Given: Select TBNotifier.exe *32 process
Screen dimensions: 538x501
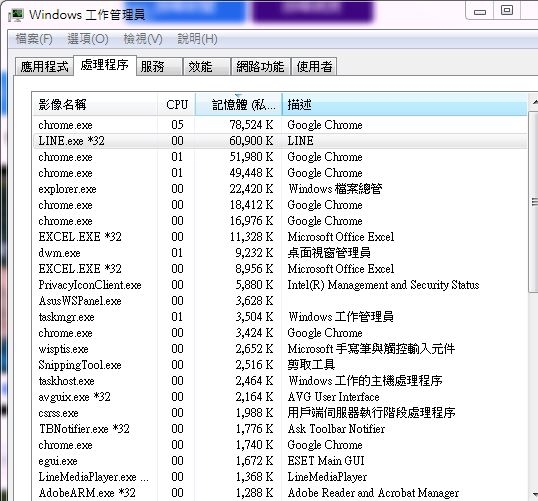Looking at the screenshot, I should click(280, 429).
